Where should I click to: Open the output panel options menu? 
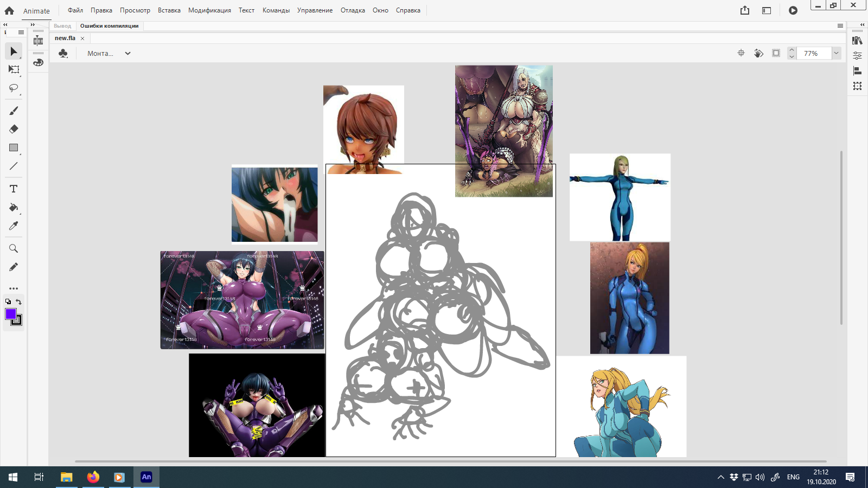pos(840,26)
